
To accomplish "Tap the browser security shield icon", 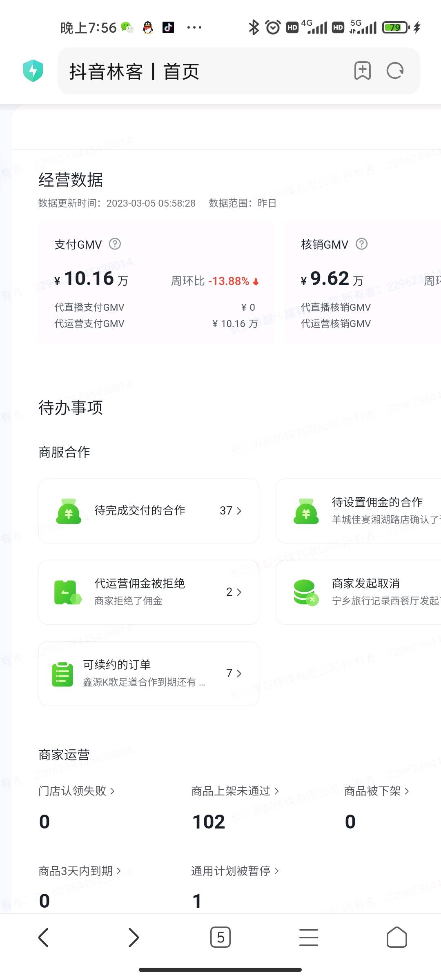I will [33, 71].
